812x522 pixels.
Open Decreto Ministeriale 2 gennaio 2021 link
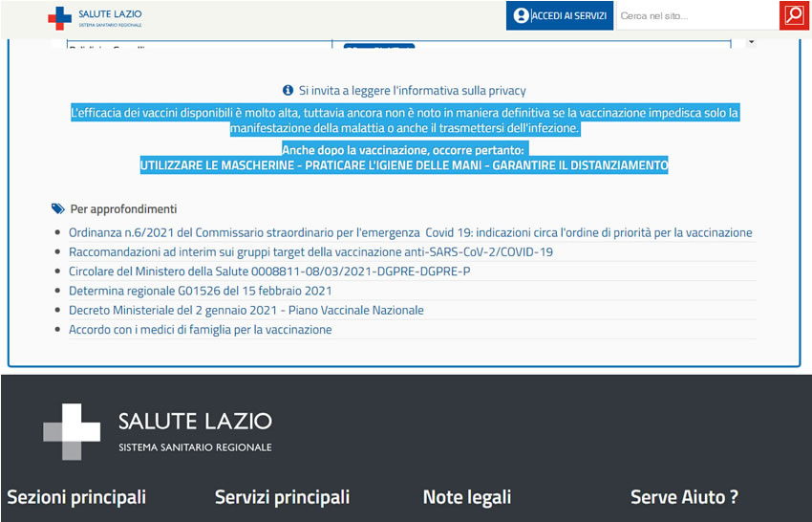(x=246, y=310)
